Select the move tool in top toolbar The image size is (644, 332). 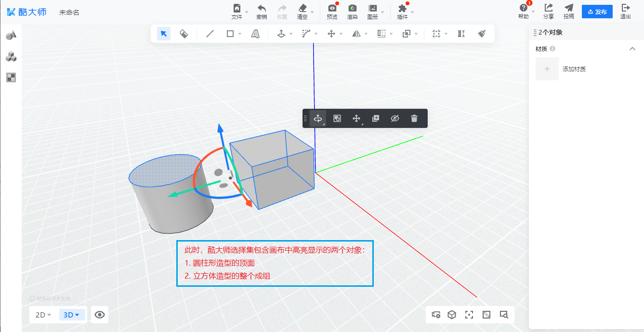coord(331,34)
